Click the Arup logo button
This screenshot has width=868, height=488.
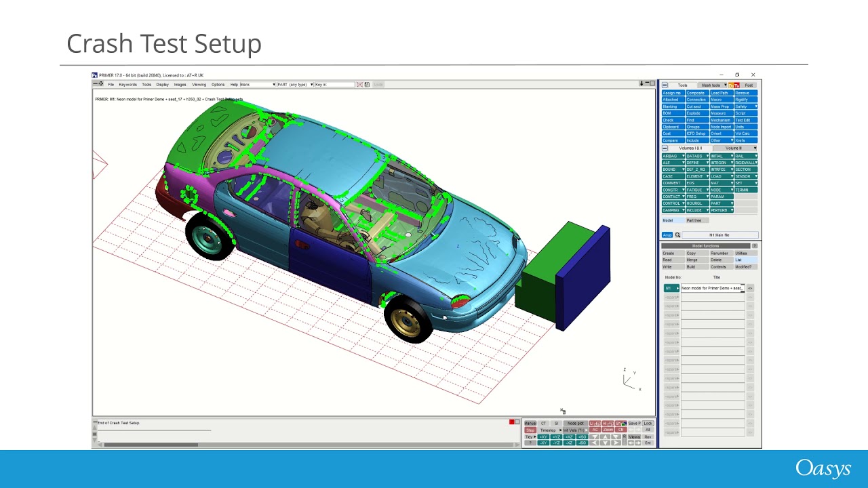[667, 235]
